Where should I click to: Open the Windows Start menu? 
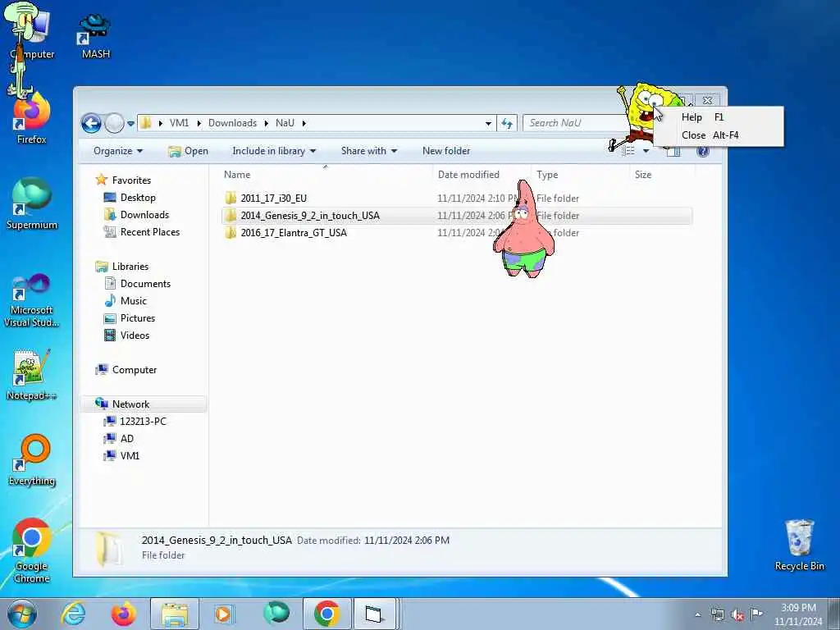(x=22, y=614)
